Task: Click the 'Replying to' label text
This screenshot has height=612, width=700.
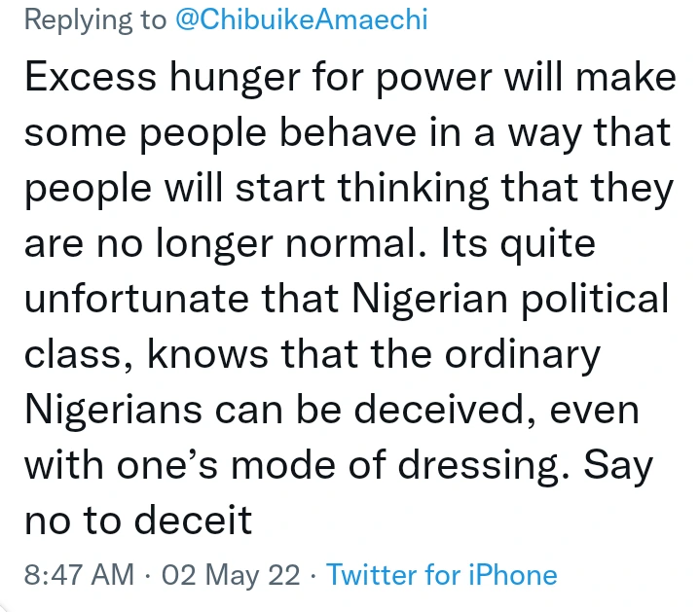Action: [95, 20]
